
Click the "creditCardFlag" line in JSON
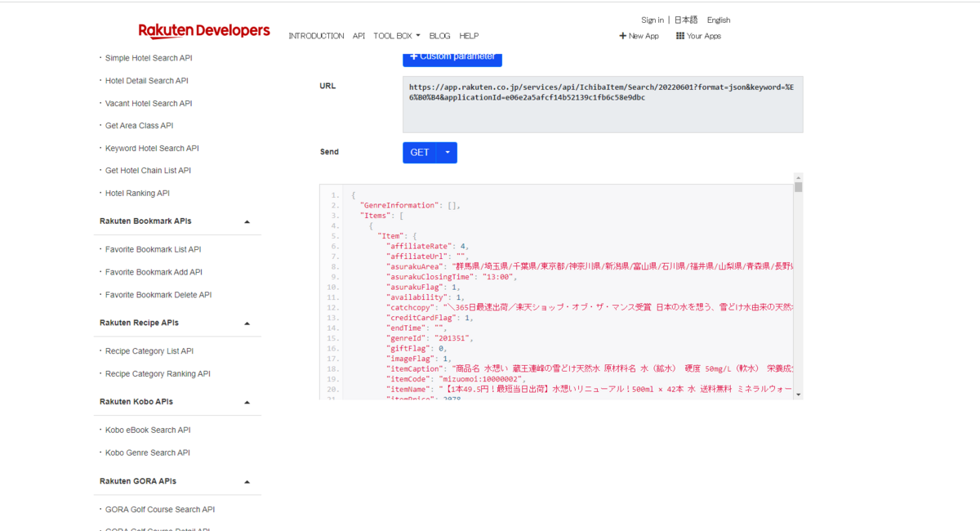tap(430, 318)
